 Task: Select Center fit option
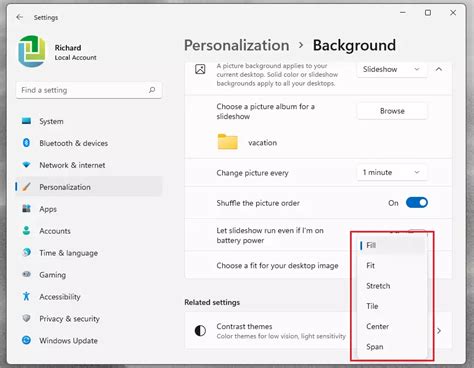392,326
